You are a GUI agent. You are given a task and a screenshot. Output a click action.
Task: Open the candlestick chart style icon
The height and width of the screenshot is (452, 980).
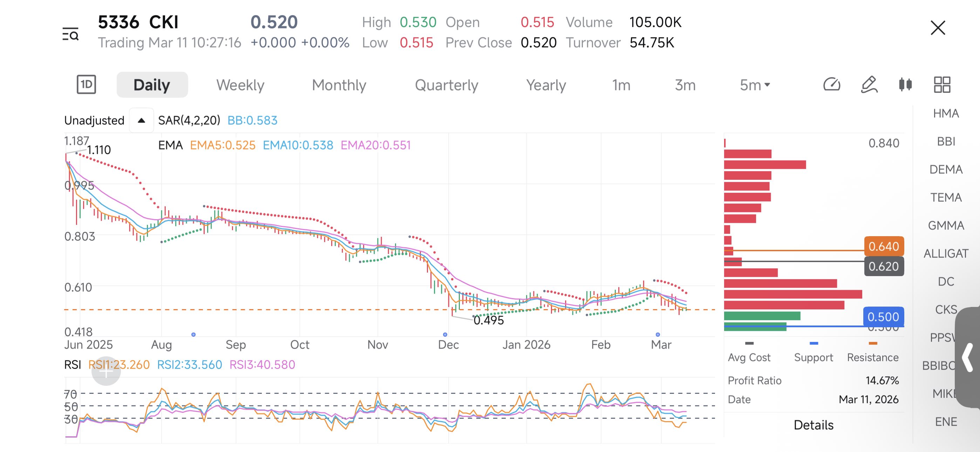coord(905,84)
